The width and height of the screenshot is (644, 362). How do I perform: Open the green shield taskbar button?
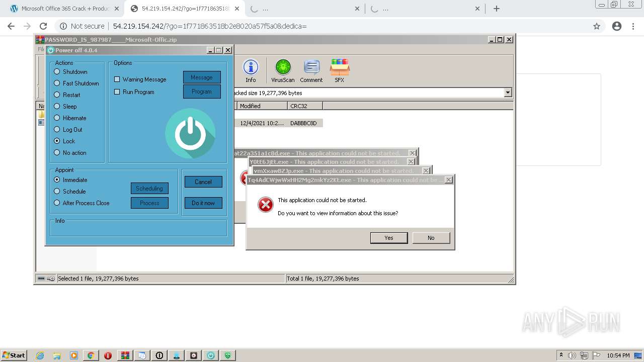click(x=228, y=355)
